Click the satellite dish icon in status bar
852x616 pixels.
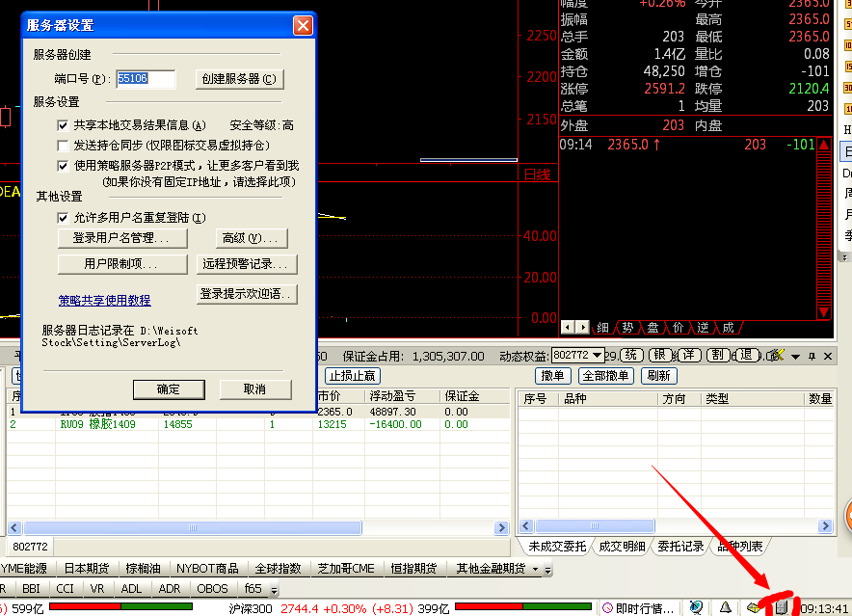tap(696, 607)
